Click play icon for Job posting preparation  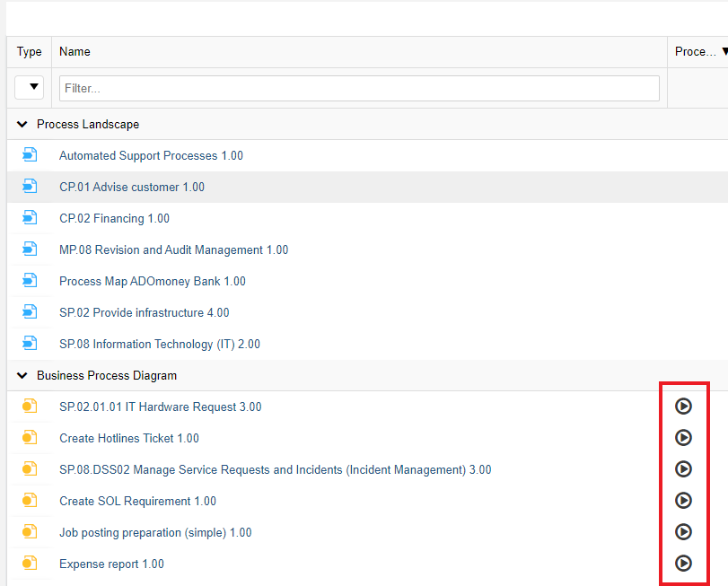click(683, 532)
